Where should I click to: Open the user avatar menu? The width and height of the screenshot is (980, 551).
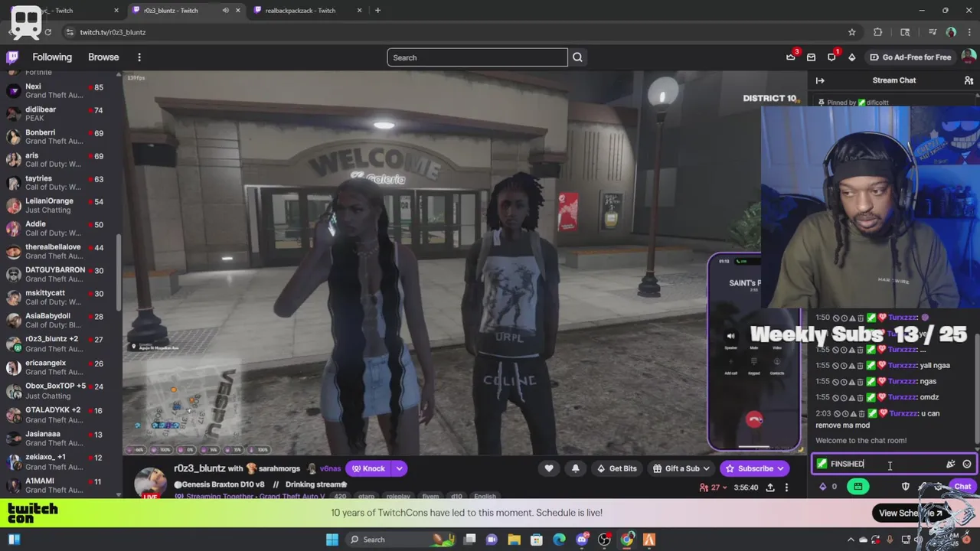click(x=968, y=57)
